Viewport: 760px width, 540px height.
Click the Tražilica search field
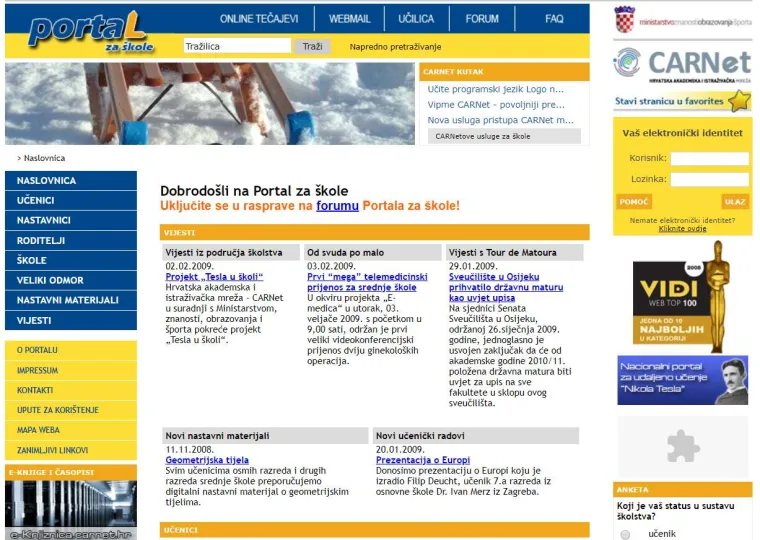point(238,46)
